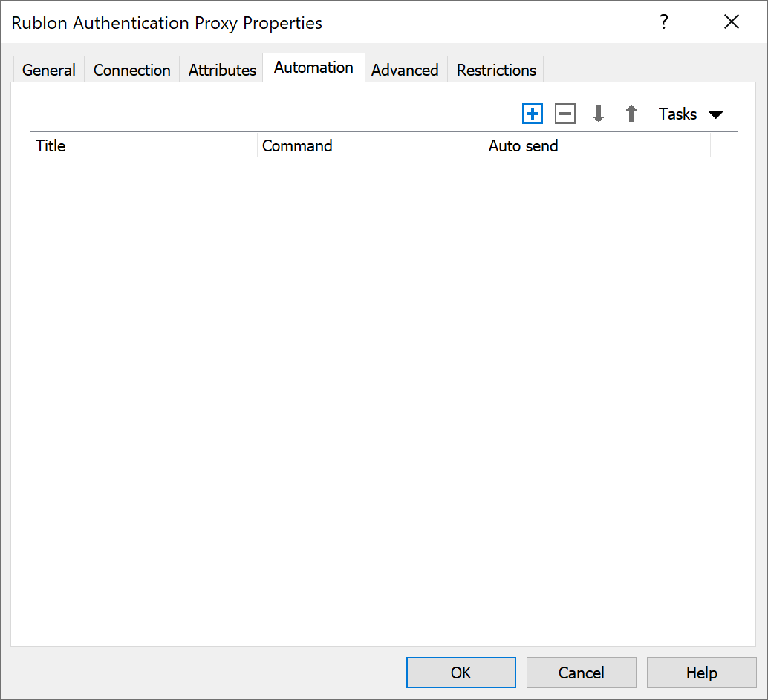
Task: Open the Restrictions tab
Action: tap(496, 70)
